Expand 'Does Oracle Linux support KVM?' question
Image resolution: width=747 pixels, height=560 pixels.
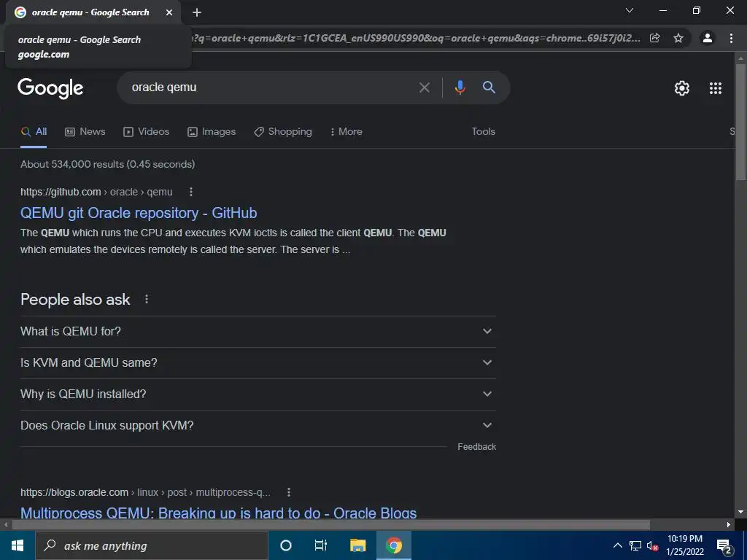tap(258, 426)
